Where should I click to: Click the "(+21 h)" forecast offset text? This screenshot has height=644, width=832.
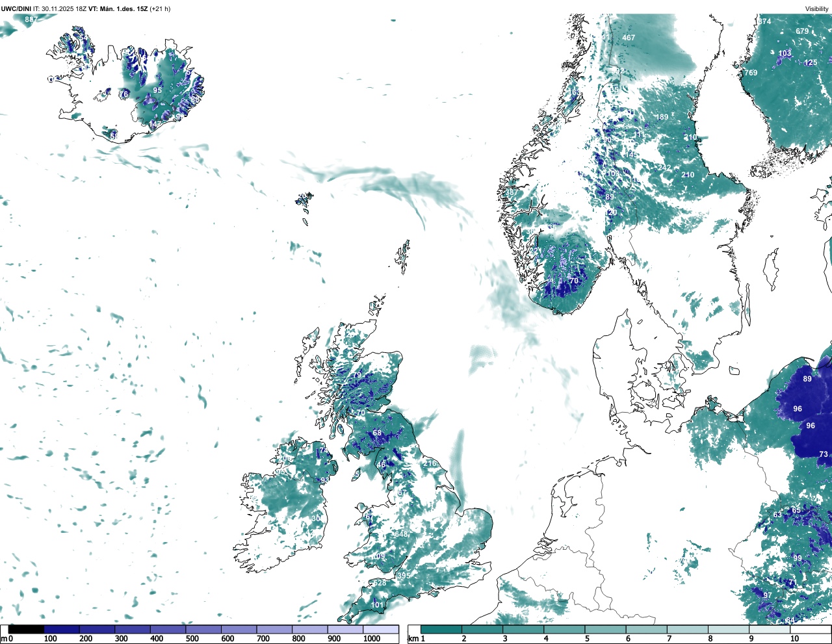click(160, 9)
